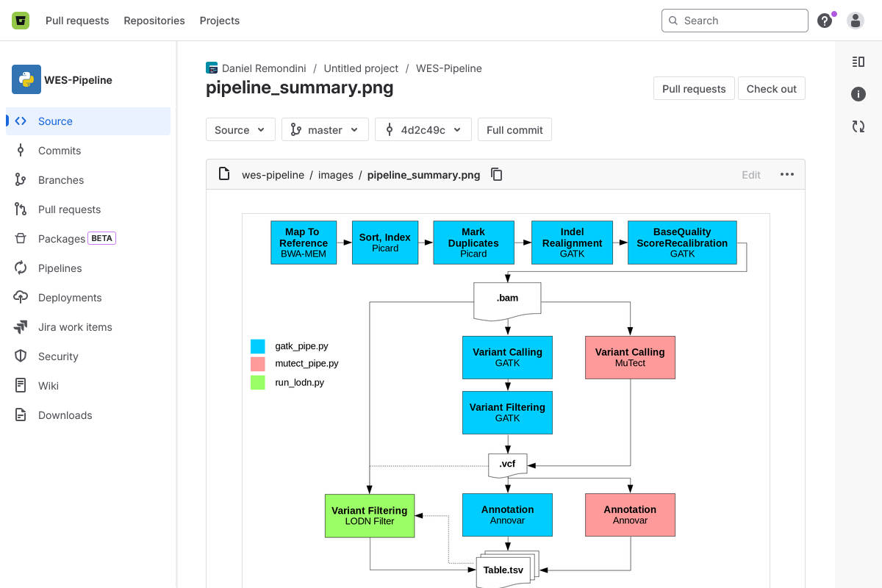Click the Check out button
Image resolution: width=882 pixels, height=588 pixels.
(x=771, y=88)
